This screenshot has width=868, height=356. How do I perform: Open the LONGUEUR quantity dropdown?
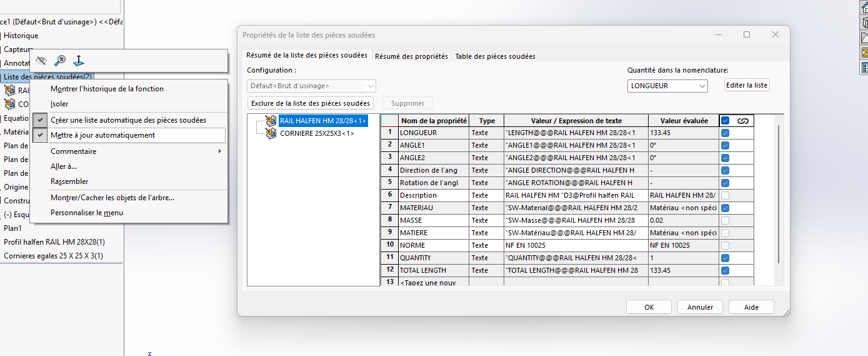coord(667,86)
